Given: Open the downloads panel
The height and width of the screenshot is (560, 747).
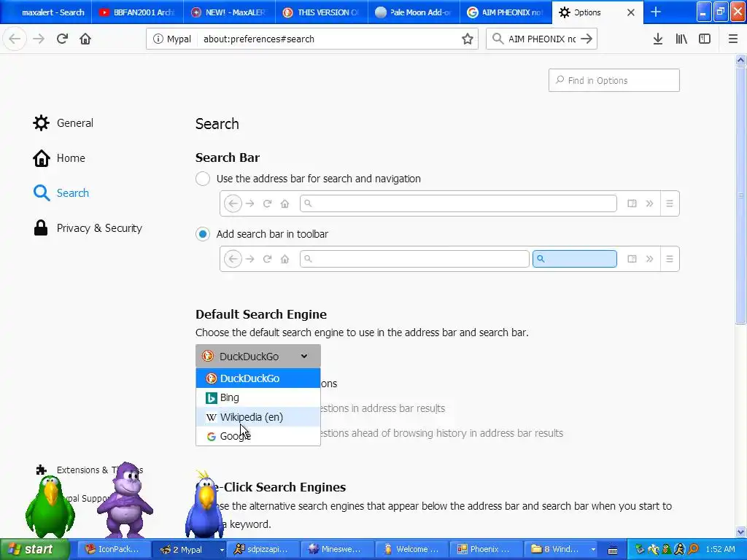Looking at the screenshot, I should coord(657,39).
